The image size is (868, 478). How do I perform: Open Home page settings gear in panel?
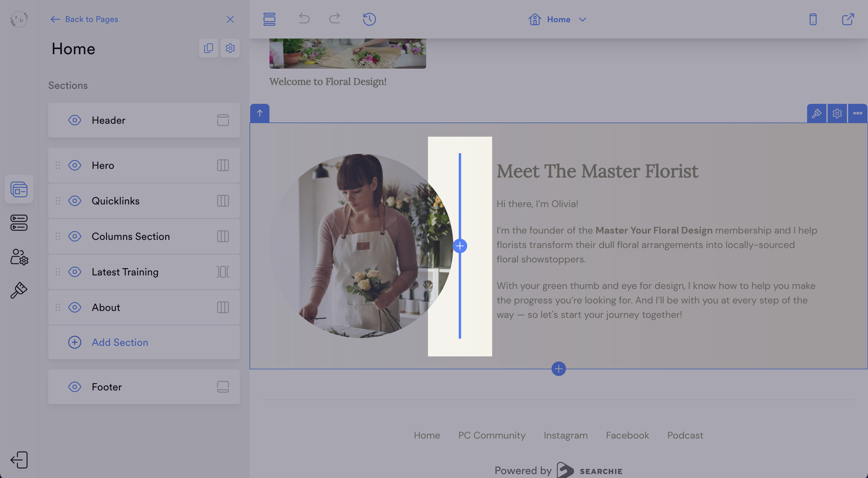coord(230,48)
